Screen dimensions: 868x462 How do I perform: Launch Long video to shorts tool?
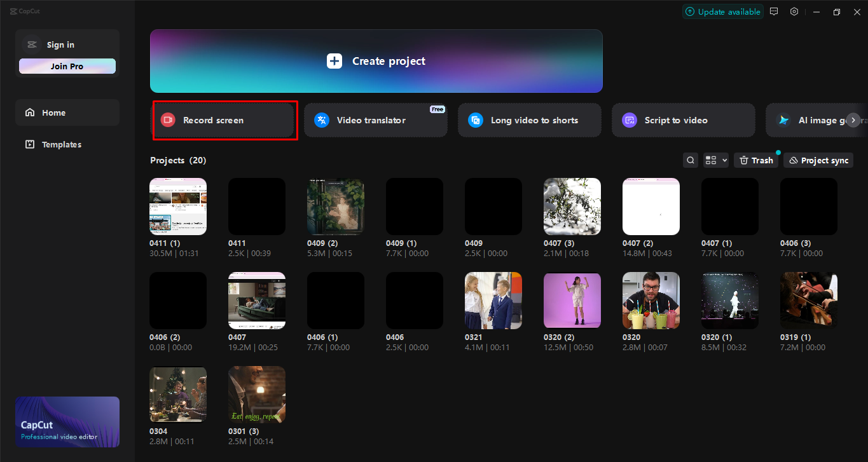(x=529, y=120)
